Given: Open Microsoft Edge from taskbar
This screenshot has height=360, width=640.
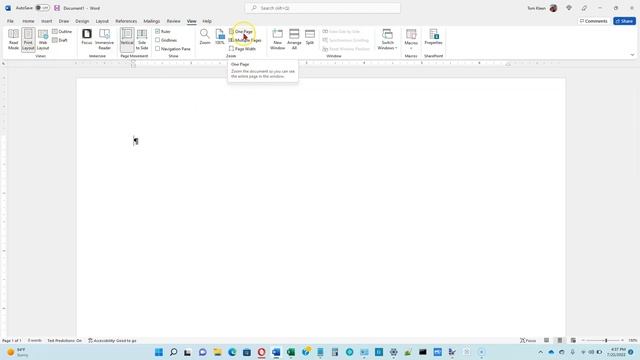Looking at the screenshot, I should (x=232, y=352).
